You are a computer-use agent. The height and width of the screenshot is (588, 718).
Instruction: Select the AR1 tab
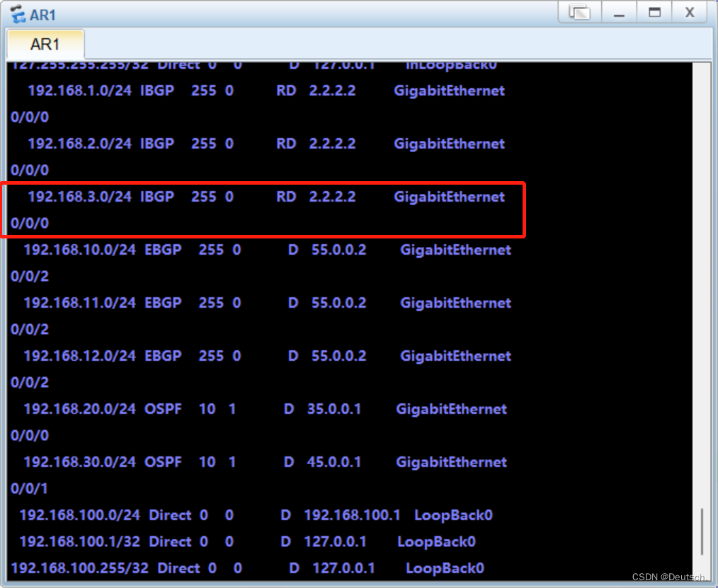[x=45, y=45]
